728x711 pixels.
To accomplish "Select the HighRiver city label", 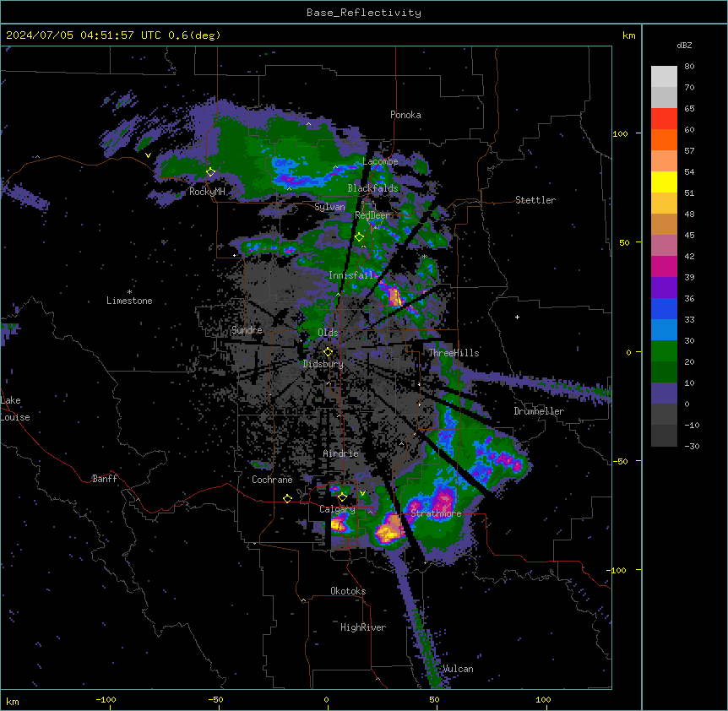I will point(363,627).
